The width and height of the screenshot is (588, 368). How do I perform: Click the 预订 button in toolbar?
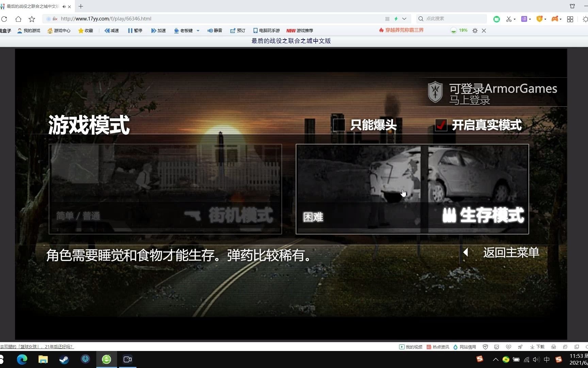(x=238, y=31)
